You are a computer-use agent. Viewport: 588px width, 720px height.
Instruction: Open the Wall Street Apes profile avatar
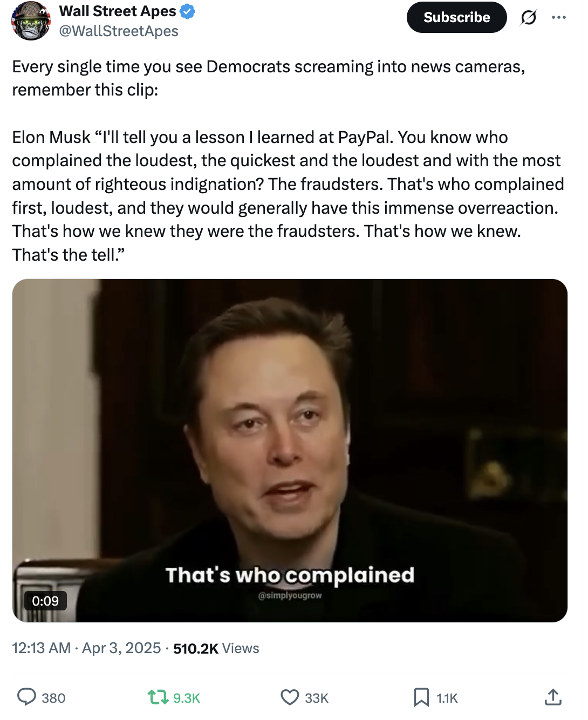click(31, 21)
